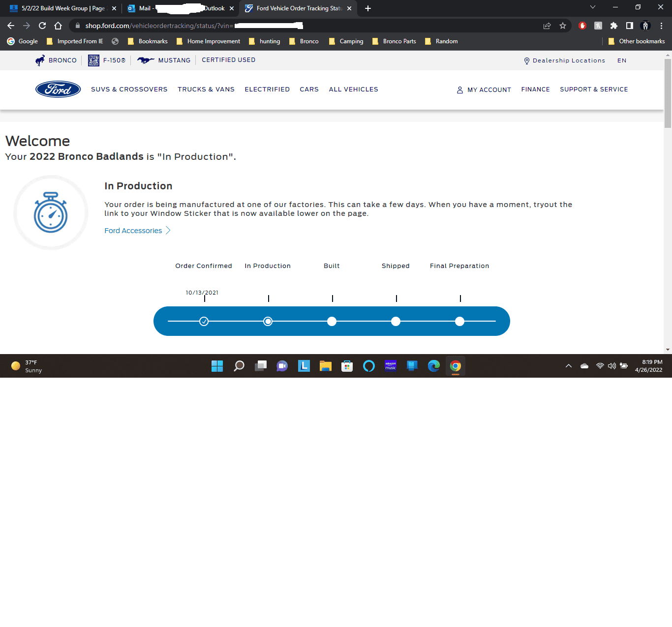Switch to the Mail Outlook tab
The image size is (672, 627).
pos(180,8)
